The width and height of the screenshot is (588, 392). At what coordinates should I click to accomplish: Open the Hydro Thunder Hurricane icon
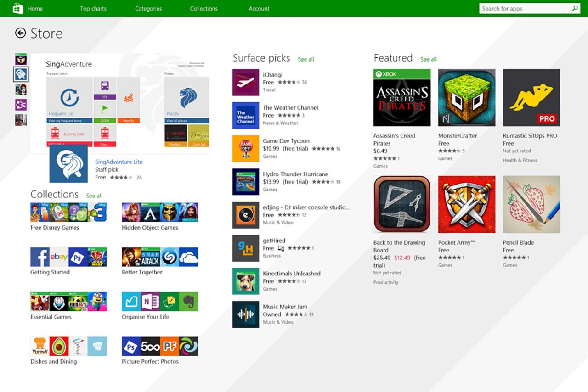[246, 182]
